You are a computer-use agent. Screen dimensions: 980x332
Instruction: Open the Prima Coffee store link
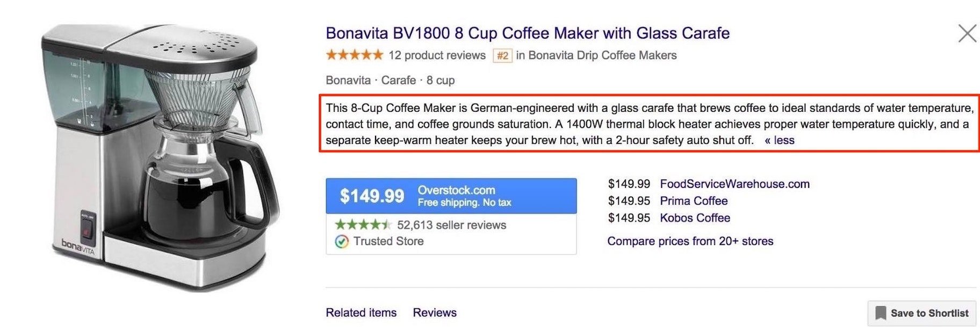694,201
